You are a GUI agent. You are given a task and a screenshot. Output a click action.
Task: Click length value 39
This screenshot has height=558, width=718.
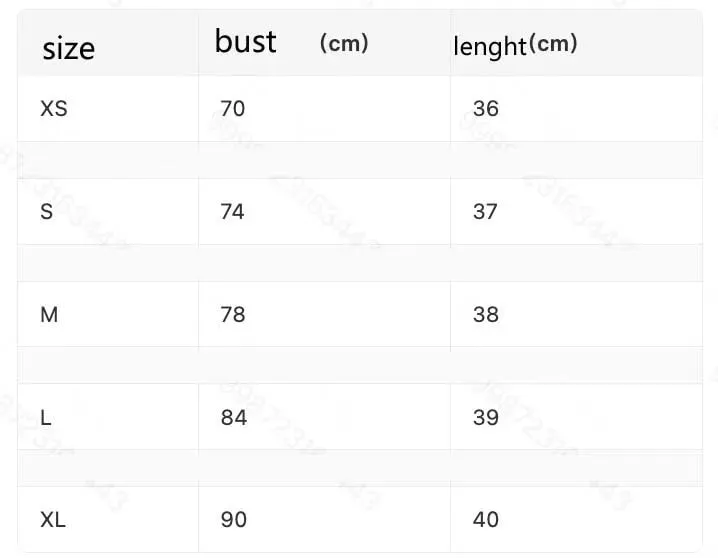(486, 417)
